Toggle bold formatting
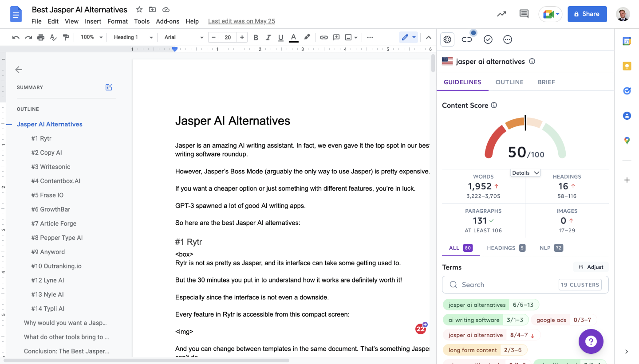Viewport: 639px width, 364px height. 256,37
